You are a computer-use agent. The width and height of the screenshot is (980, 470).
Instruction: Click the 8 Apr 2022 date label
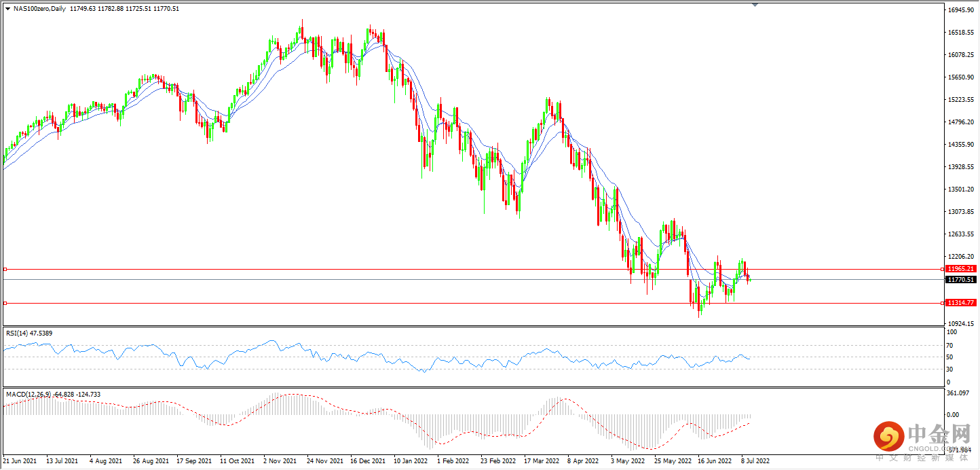pyautogui.click(x=583, y=460)
